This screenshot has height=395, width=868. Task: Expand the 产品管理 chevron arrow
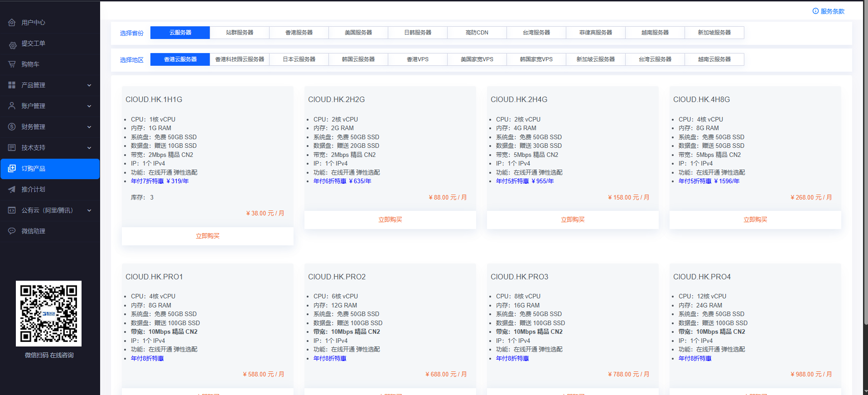pyautogui.click(x=89, y=85)
